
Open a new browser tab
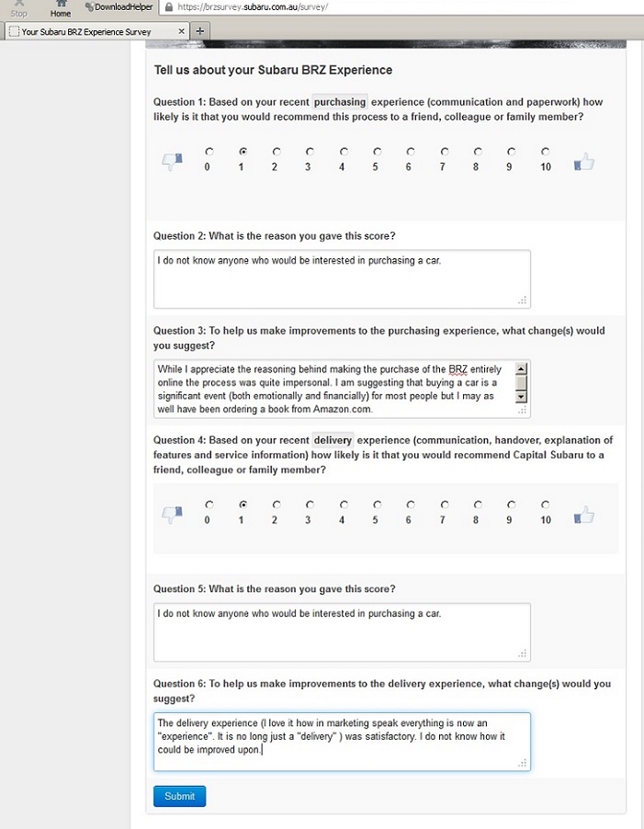click(200, 31)
